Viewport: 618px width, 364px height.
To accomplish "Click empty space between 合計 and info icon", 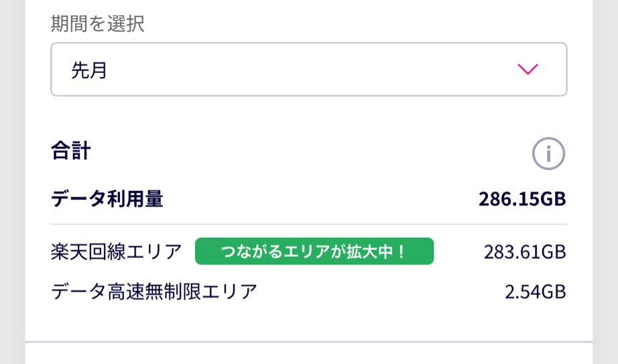I will (308, 153).
